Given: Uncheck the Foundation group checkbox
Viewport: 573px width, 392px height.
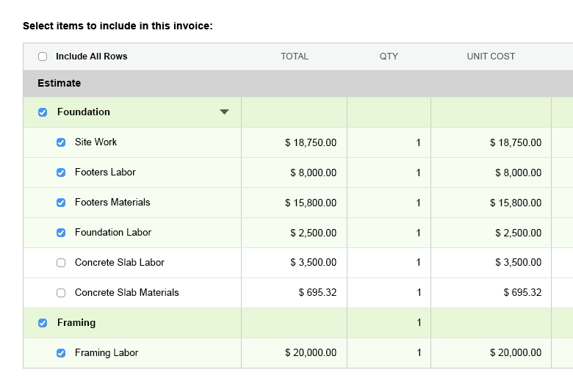Looking at the screenshot, I should (x=43, y=112).
